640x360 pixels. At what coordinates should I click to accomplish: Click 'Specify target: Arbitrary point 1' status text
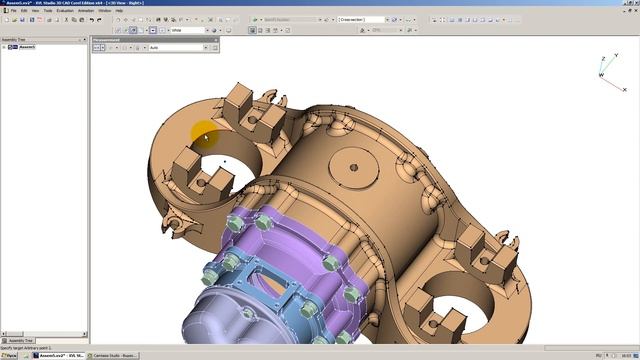click(26, 348)
